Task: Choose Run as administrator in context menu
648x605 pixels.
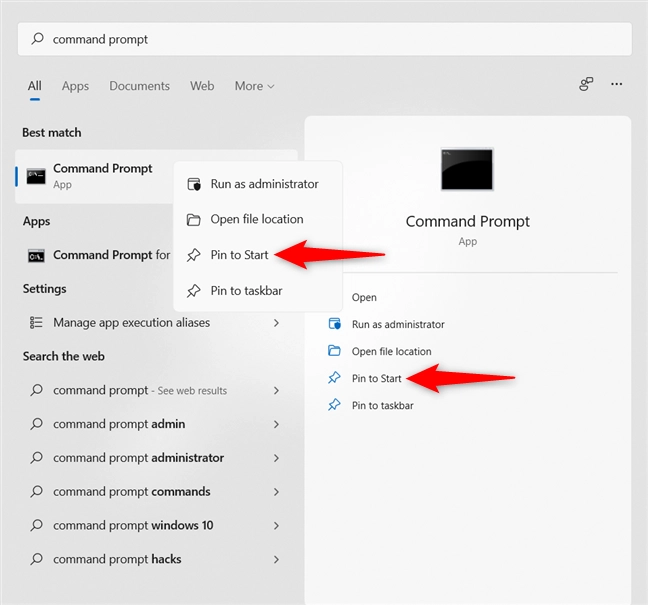Action: click(x=258, y=184)
